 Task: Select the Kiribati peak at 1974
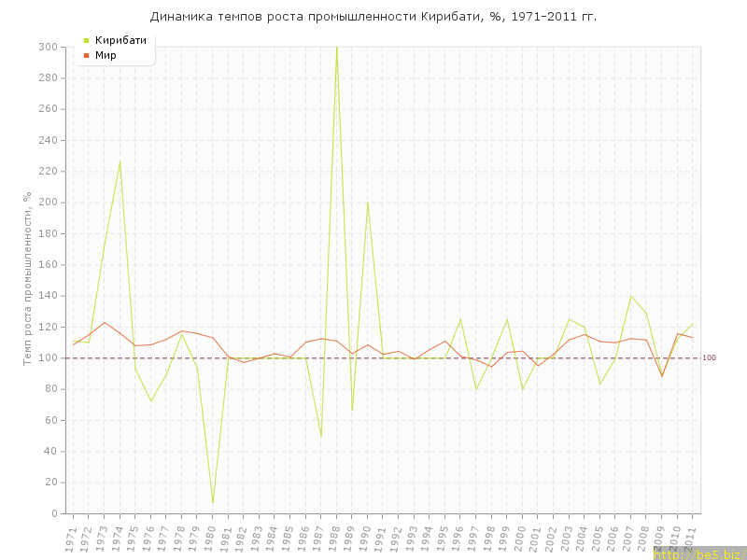point(120,161)
